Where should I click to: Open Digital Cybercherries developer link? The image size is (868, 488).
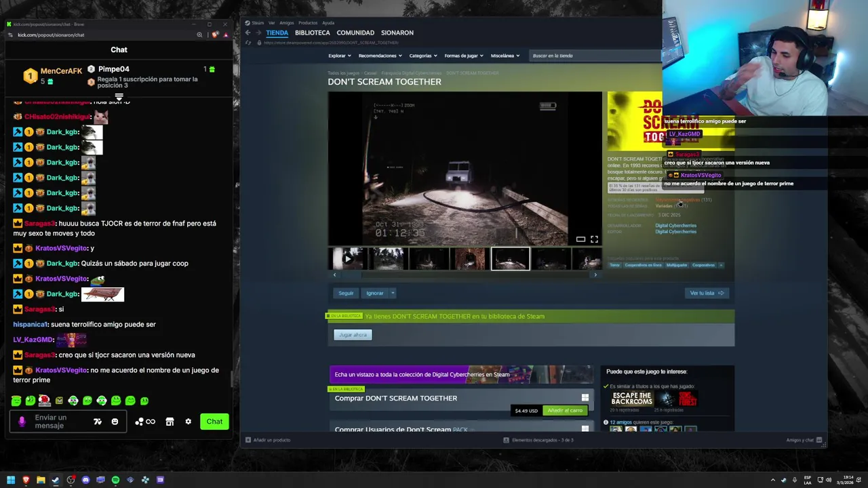[675, 226]
